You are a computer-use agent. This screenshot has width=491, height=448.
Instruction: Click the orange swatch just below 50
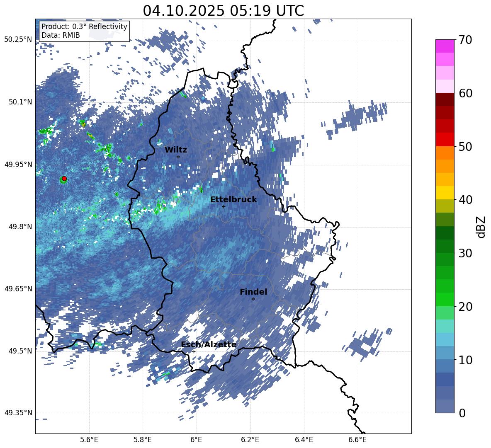coord(445,153)
